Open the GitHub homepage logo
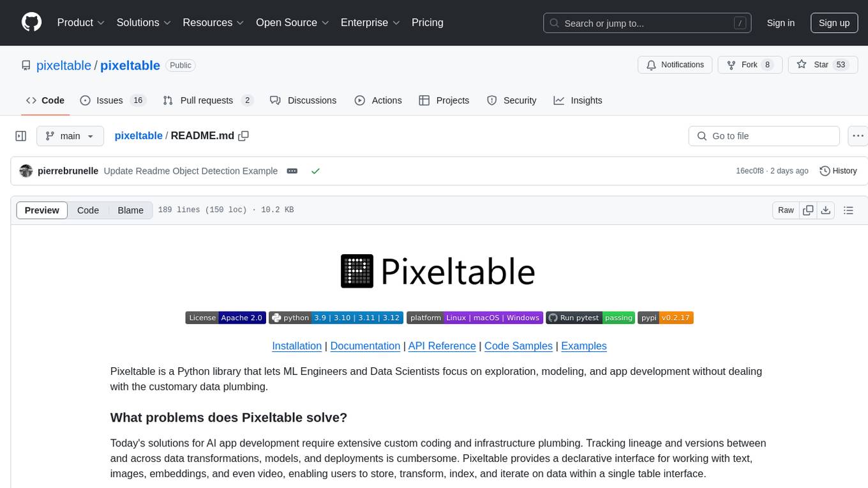Viewport: 868px width, 488px height. point(31,22)
